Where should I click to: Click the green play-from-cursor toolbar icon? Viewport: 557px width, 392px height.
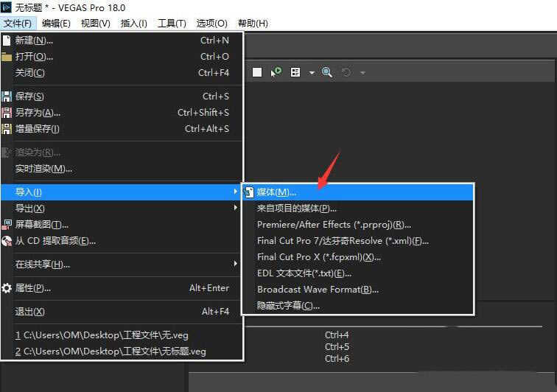click(x=276, y=72)
